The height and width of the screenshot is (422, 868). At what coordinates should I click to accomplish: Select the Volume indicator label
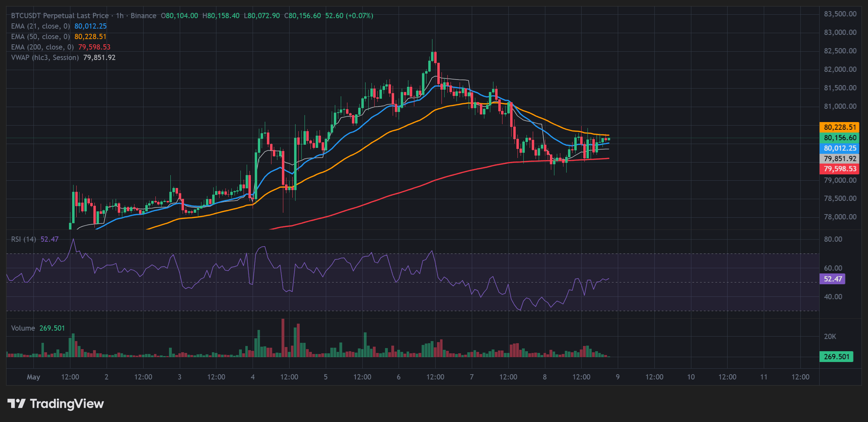click(x=23, y=328)
